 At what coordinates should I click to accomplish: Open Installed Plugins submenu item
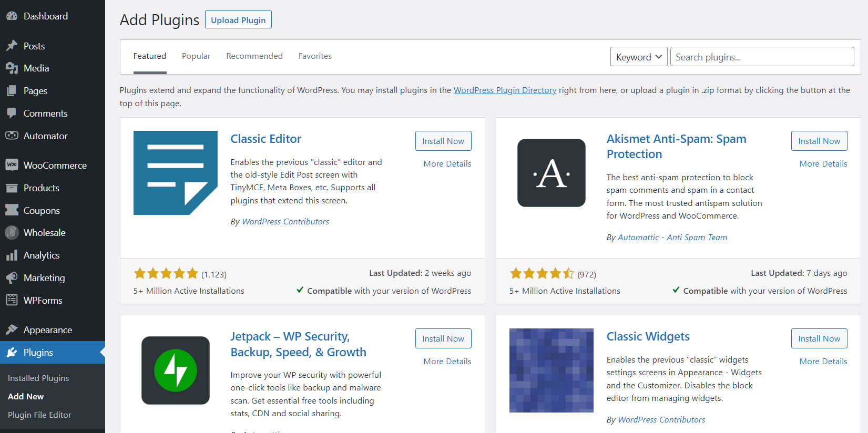tap(38, 378)
